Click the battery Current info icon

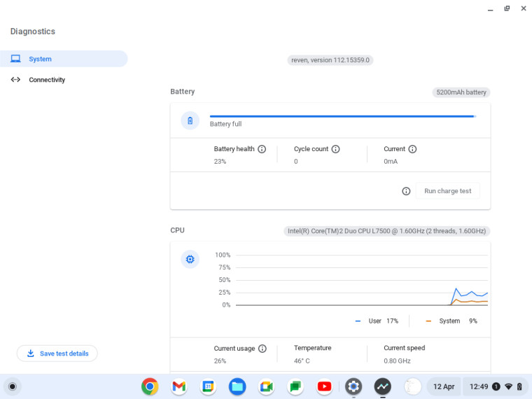pos(412,149)
